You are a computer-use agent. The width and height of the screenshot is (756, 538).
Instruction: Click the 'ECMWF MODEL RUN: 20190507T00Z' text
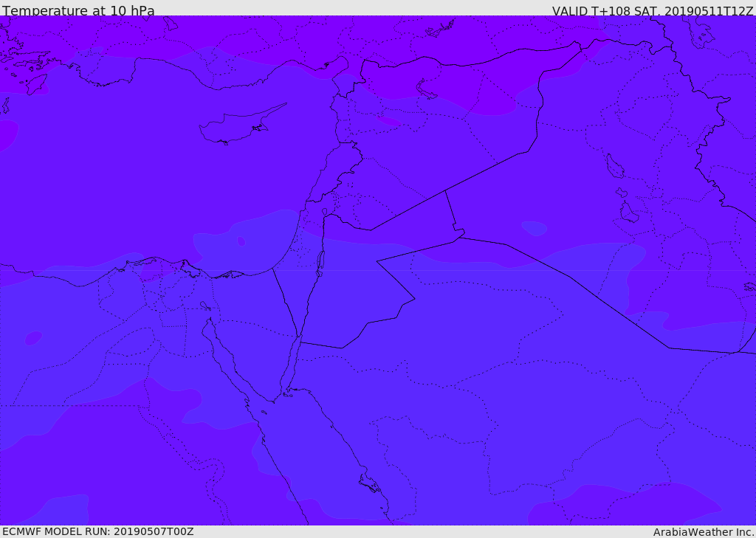(x=98, y=531)
